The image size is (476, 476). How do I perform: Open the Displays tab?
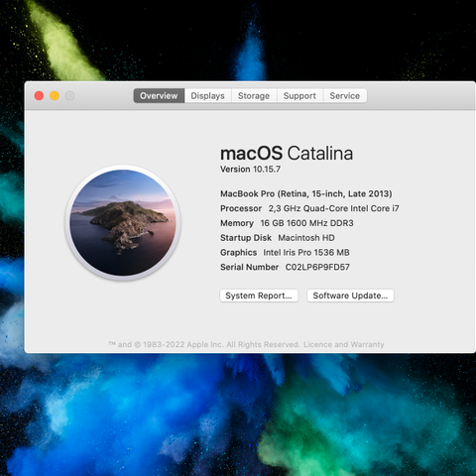tap(207, 96)
